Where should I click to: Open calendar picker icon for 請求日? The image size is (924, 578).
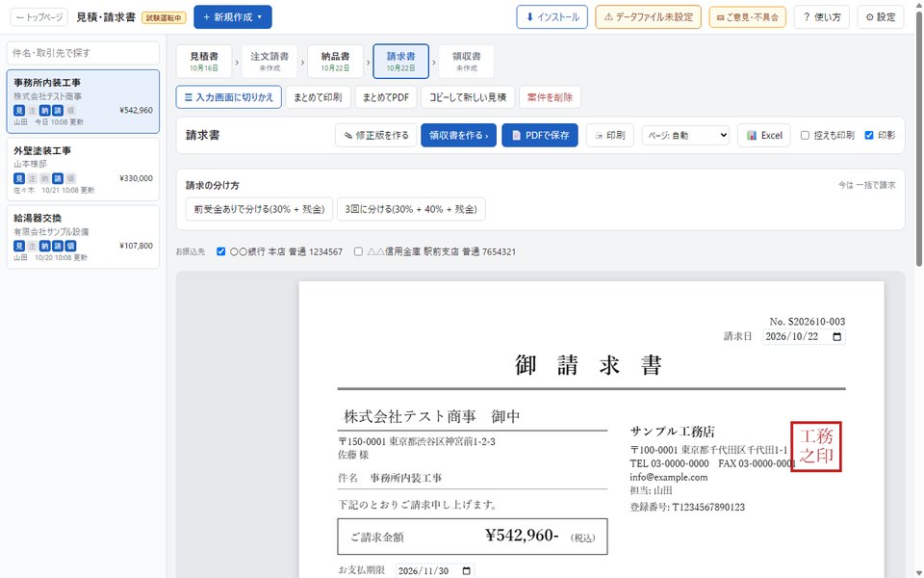836,337
